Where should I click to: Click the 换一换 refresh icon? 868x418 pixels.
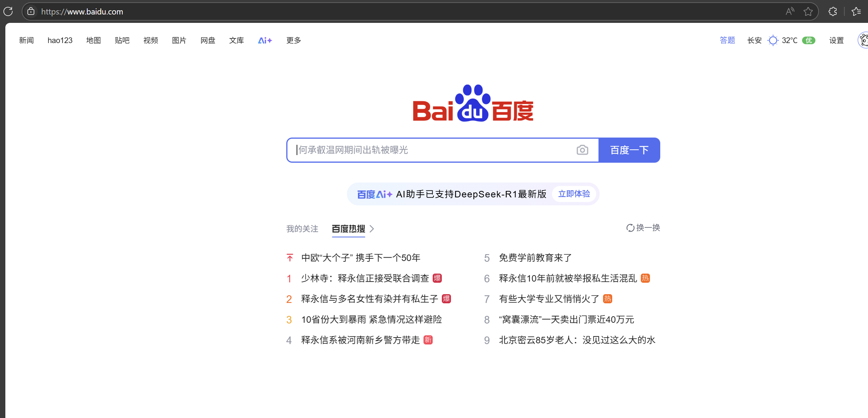point(630,228)
